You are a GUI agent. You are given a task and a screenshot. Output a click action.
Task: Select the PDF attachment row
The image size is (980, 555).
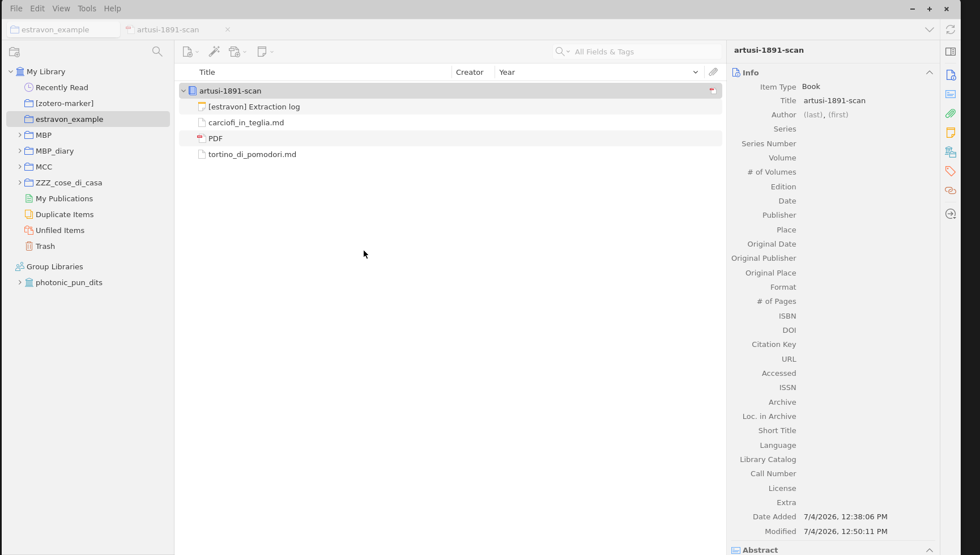pyautogui.click(x=450, y=138)
